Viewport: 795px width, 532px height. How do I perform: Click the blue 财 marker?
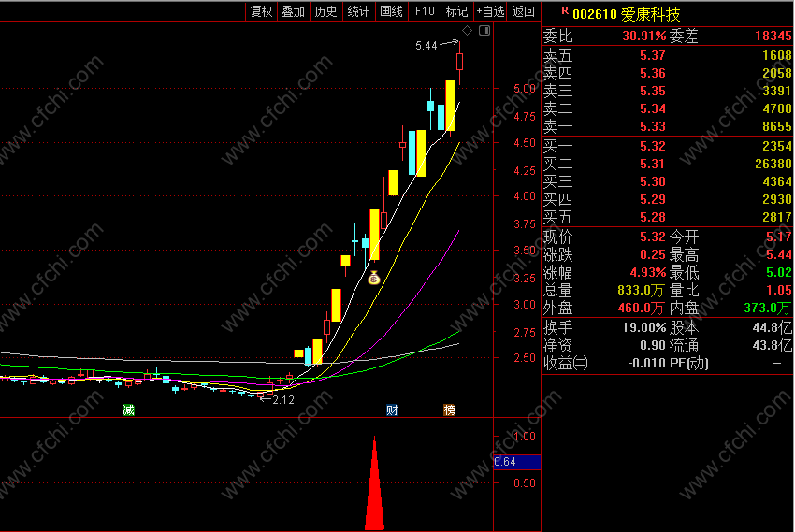392,410
